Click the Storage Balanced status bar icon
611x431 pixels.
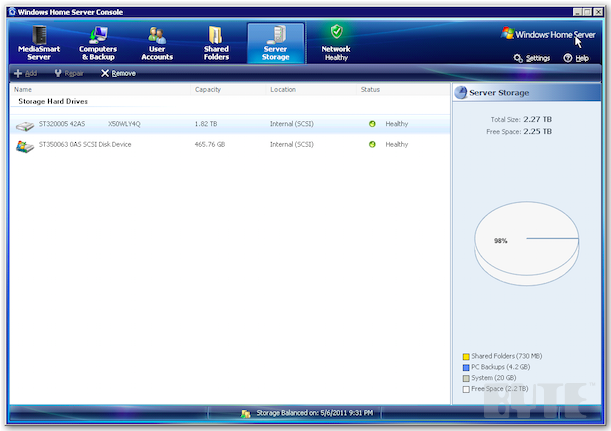(x=245, y=412)
